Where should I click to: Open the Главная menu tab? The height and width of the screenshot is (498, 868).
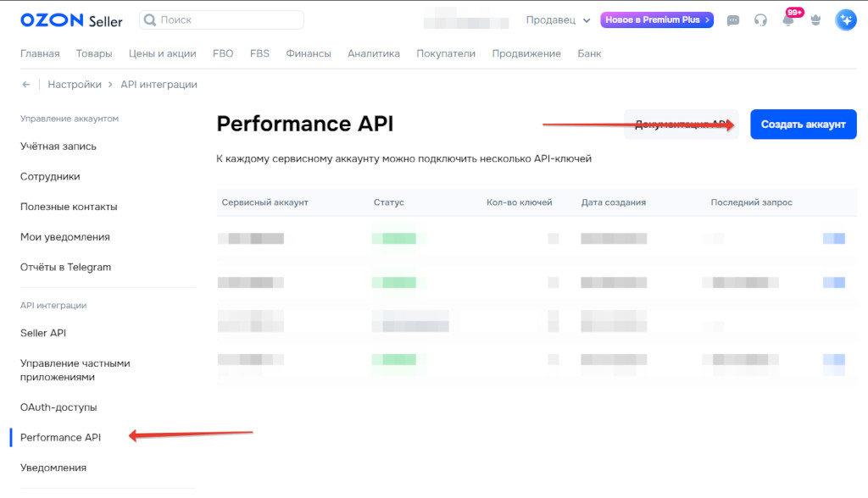40,53
